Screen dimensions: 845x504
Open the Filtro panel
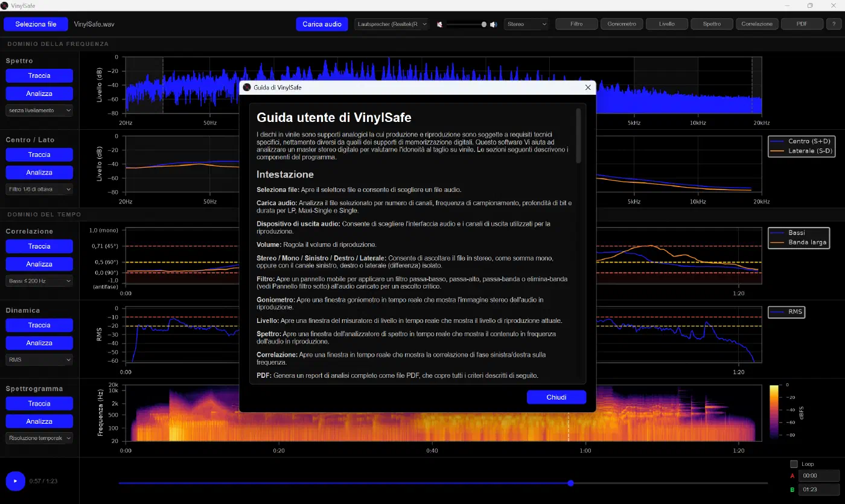(x=576, y=24)
